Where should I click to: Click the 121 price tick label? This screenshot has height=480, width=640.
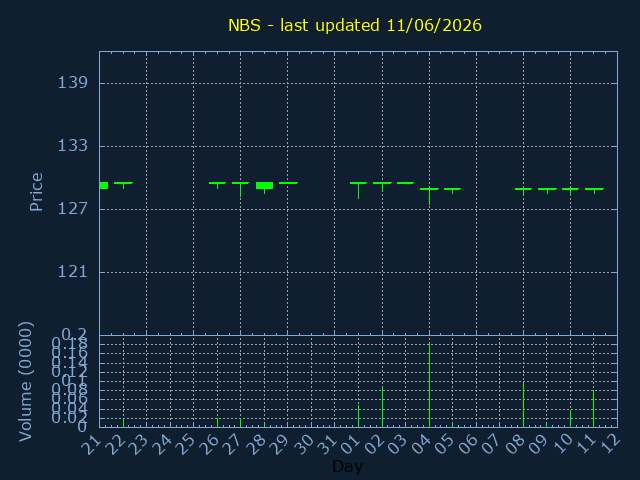point(73,272)
